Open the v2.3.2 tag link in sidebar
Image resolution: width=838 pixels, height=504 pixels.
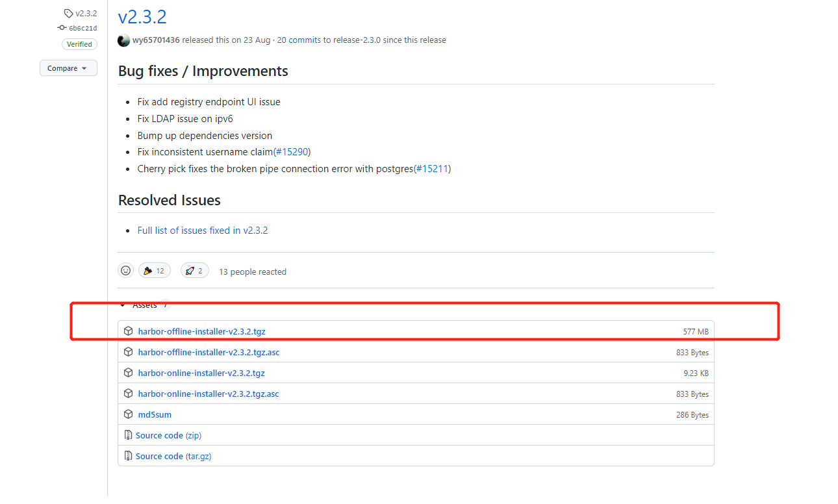click(86, 13)
